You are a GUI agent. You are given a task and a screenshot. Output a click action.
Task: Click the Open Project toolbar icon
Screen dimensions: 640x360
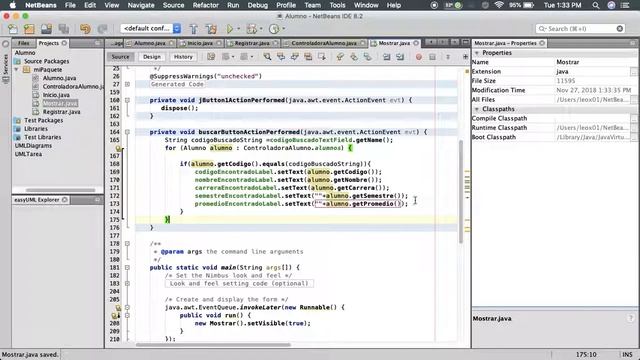click(46, 29)
